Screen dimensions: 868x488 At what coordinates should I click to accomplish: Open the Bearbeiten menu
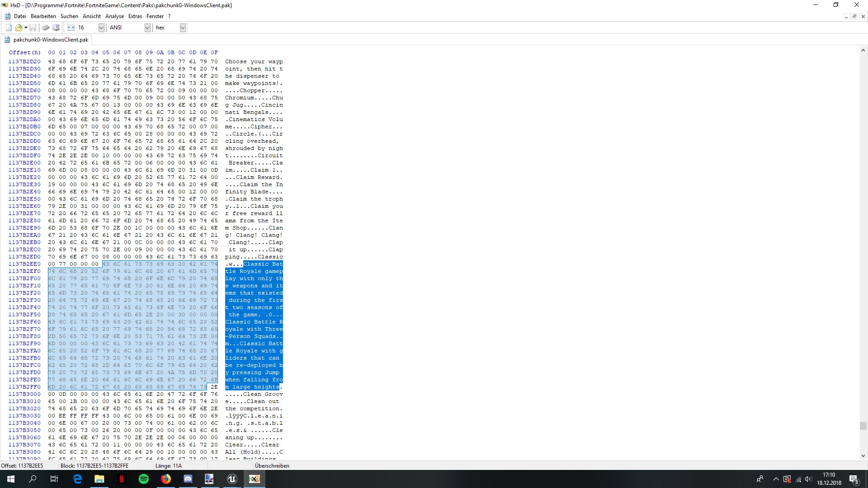pyautogui.click(x=43, y=16)
